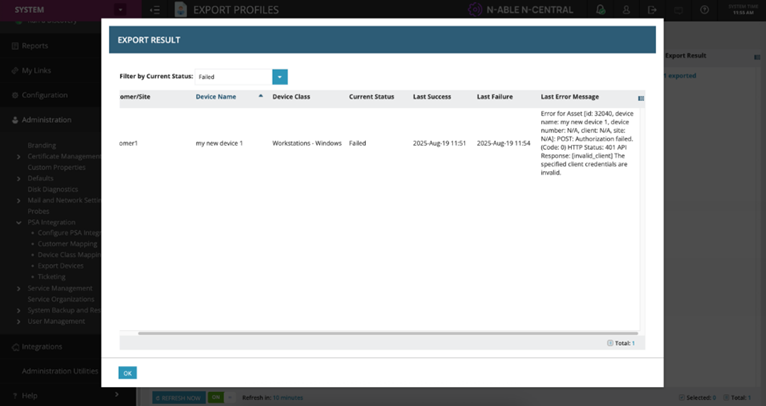This screenshot has height=406, width=766.
Task: Sort by the Device Name column header
Action: (216, 97)
